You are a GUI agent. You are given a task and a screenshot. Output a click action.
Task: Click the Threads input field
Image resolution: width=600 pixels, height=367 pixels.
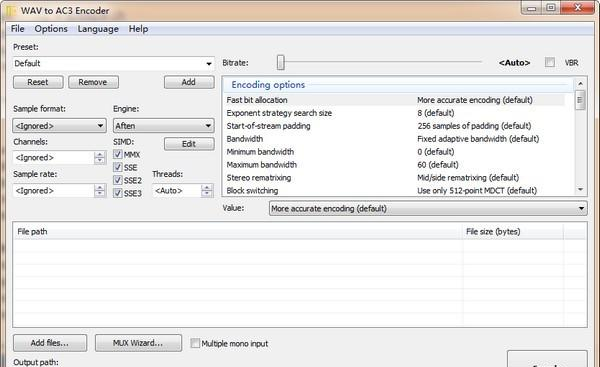pos(177,191)
